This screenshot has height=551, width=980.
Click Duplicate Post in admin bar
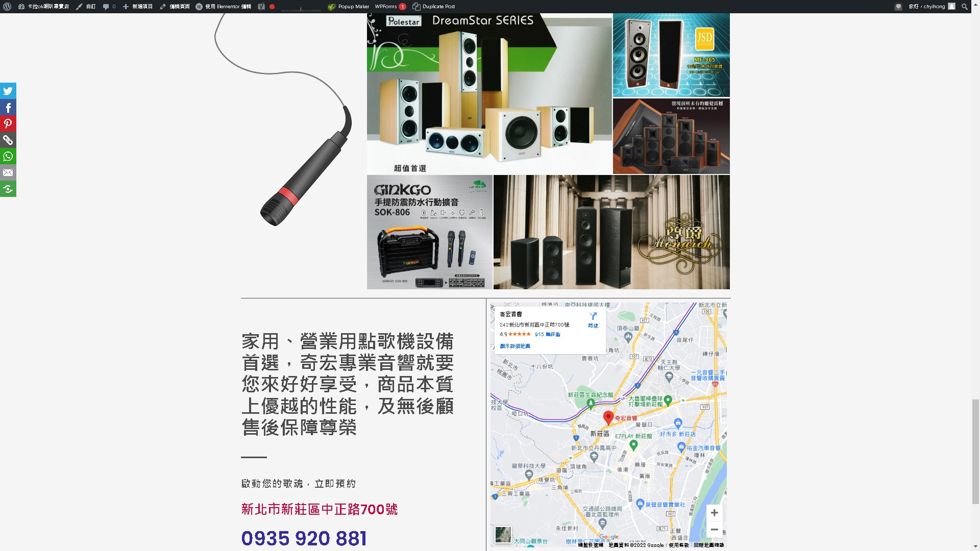click(x=433, y=7)
